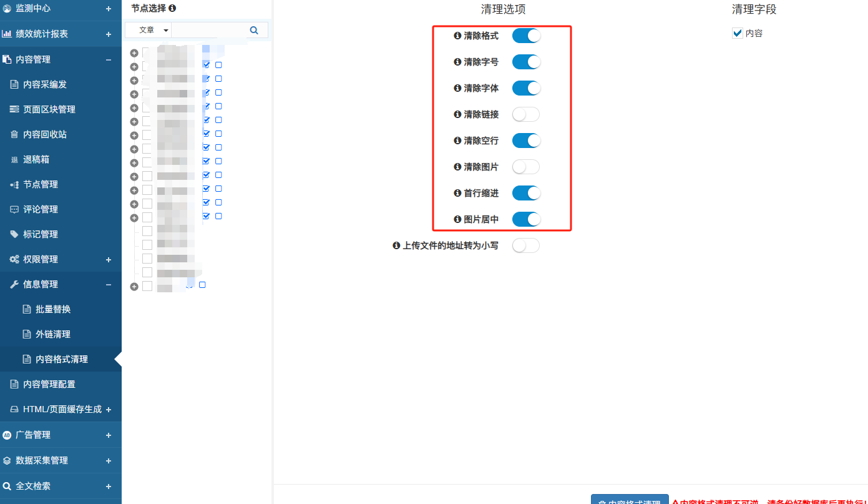Open 内容采编发 from the sidebar

[45, 84]
